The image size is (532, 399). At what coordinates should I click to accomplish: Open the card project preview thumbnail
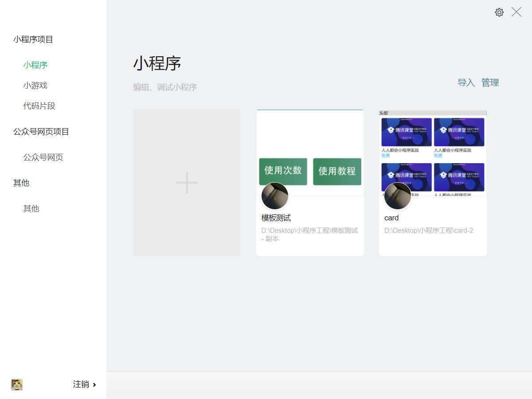click(x=433, y=153)
